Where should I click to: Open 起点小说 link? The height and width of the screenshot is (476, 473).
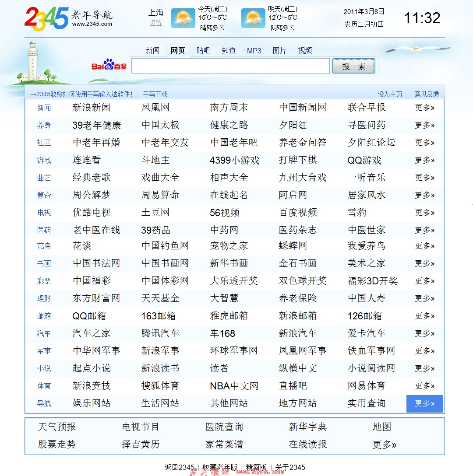click(x=91, y=368)
